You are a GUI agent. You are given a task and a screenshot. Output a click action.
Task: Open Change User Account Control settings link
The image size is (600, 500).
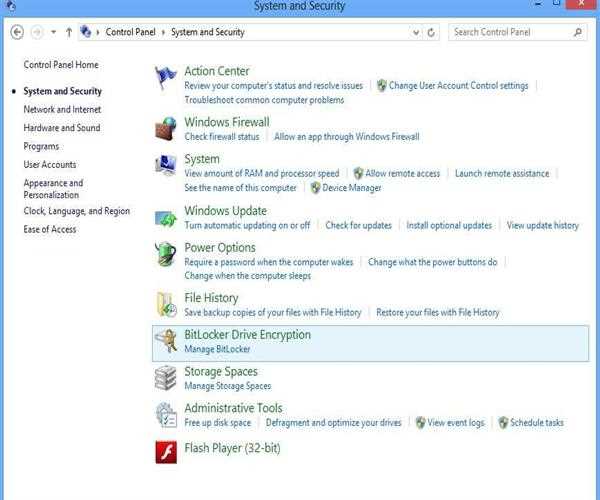pyautogui.click(x=458, y=86)
